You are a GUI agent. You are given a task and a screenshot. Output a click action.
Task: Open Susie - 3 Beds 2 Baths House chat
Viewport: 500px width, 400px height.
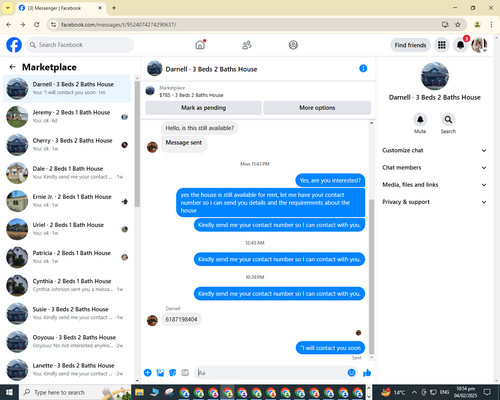[67, 313]
